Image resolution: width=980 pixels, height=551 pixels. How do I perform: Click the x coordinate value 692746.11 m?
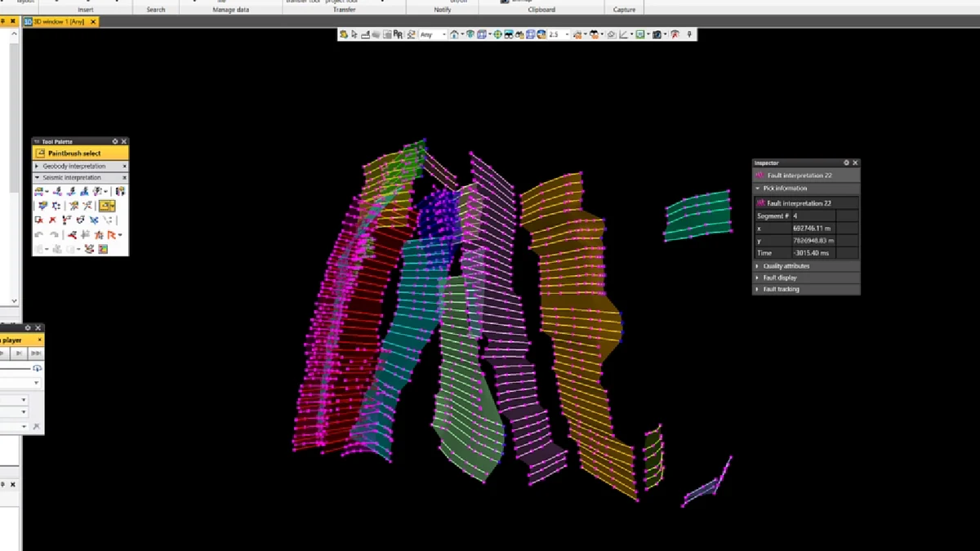tap(813, 229)
